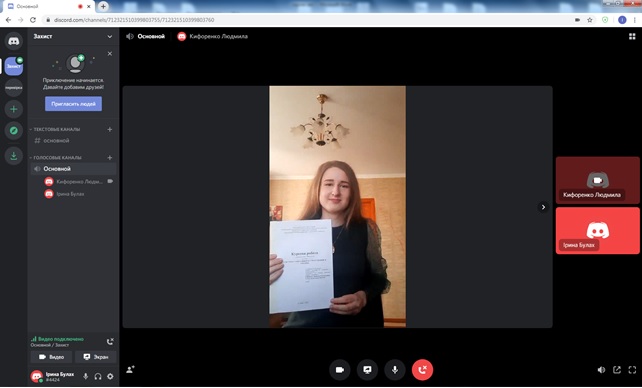
Task: Close the Основной browser tab
Action: pyautogui.click(x=88, y=7)
